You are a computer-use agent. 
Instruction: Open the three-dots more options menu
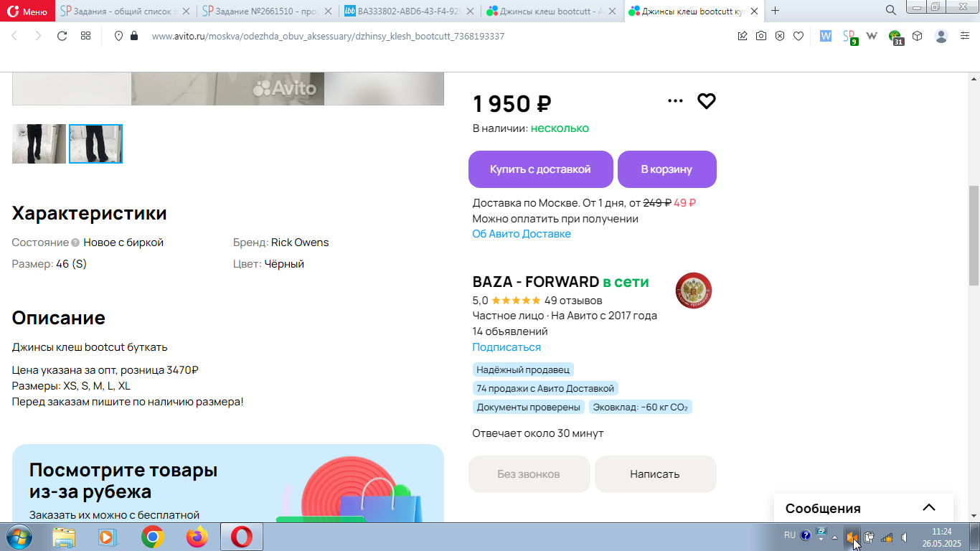click(675, 101)
